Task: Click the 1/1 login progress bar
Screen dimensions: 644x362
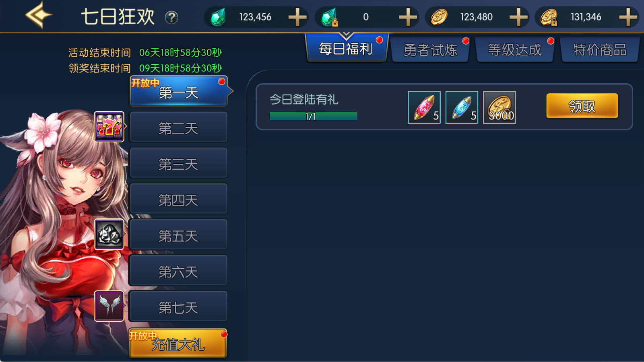Action: [313, 116]
